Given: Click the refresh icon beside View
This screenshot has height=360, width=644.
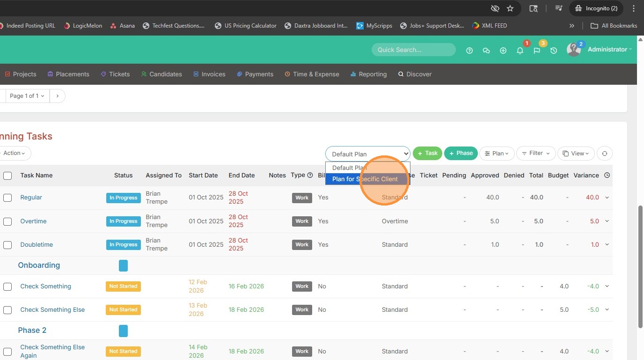Looking at the screenshot, I should click(605, 154).
